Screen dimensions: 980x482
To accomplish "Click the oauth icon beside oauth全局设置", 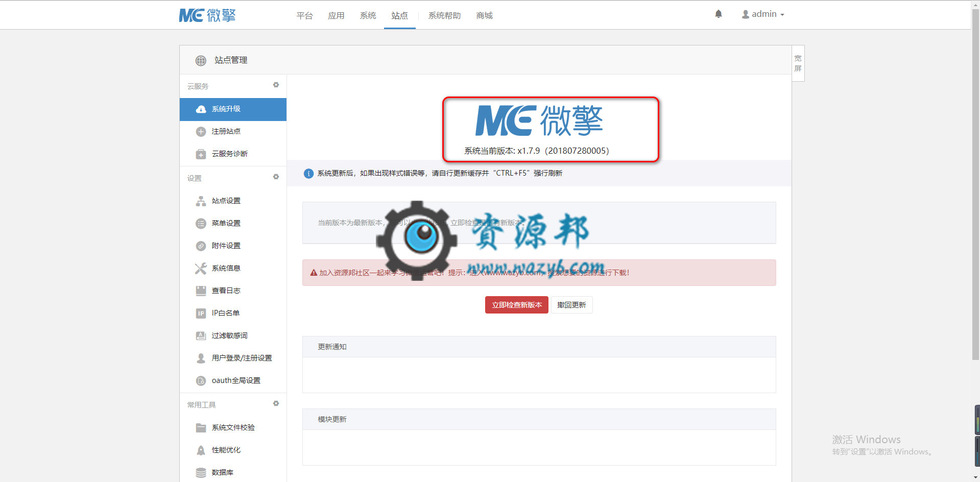I will 201,381.
